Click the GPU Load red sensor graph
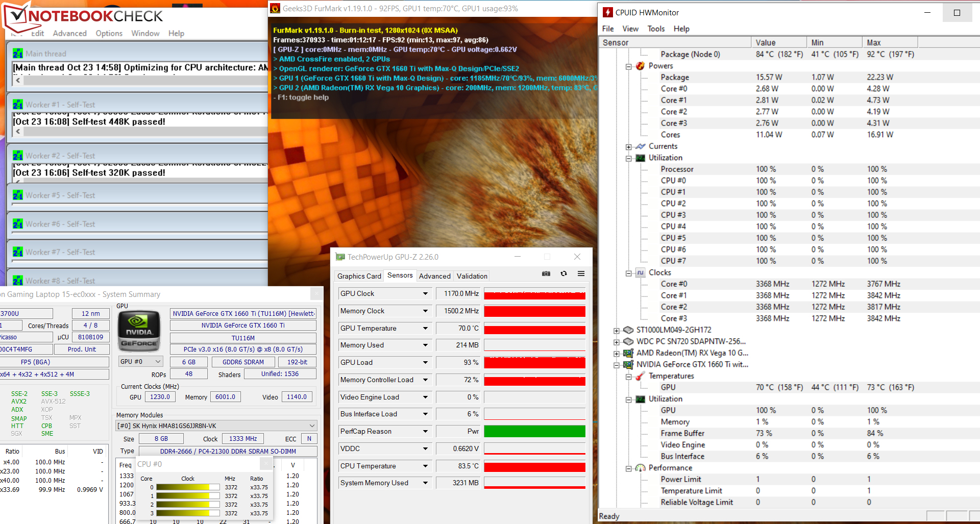The height and width of the screenshot is (524, 980). (x=534, y=362)
